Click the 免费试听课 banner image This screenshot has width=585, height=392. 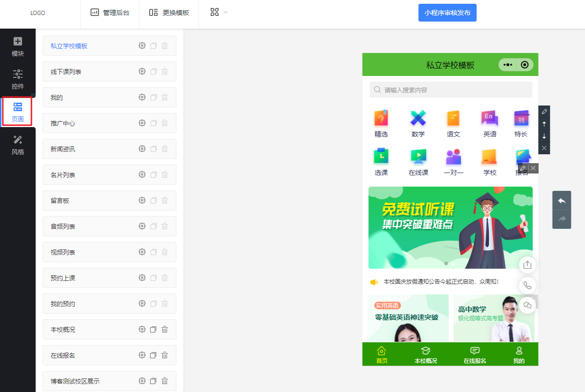(450, 227)
